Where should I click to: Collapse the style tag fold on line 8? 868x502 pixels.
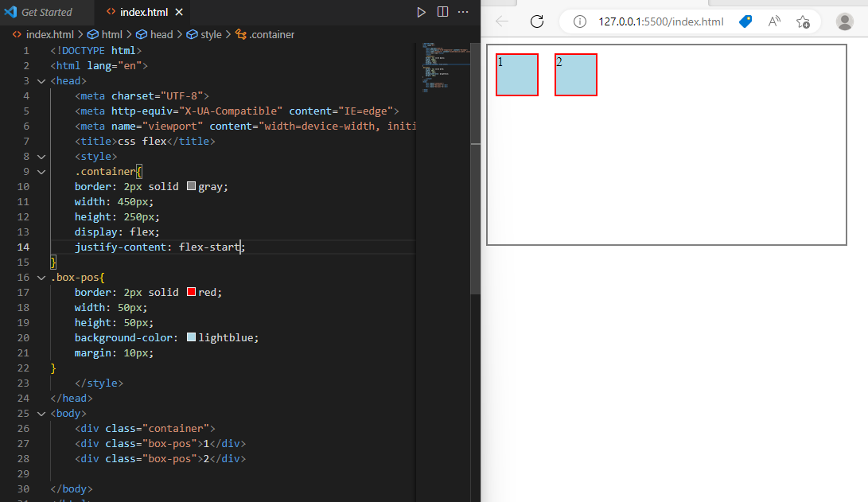41,157
